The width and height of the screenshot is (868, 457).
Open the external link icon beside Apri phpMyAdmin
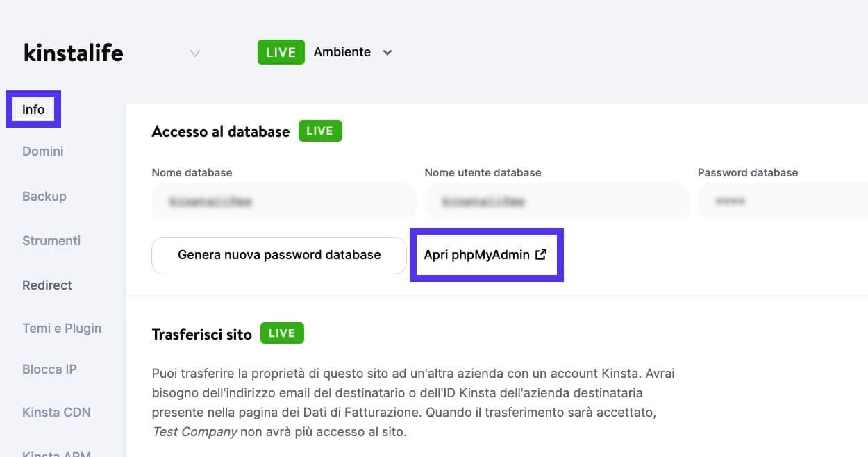pos(541,254)
